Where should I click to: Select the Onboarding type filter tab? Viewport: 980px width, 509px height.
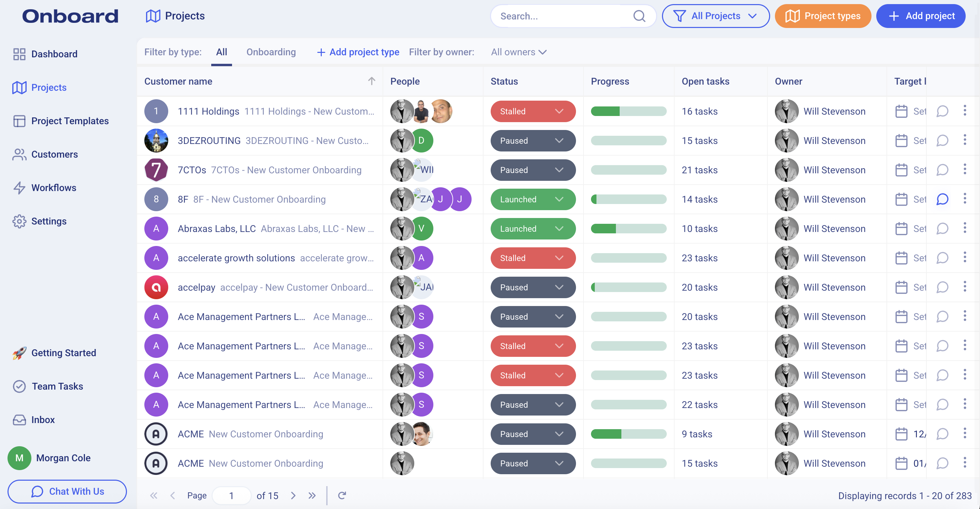pos(271,52)
